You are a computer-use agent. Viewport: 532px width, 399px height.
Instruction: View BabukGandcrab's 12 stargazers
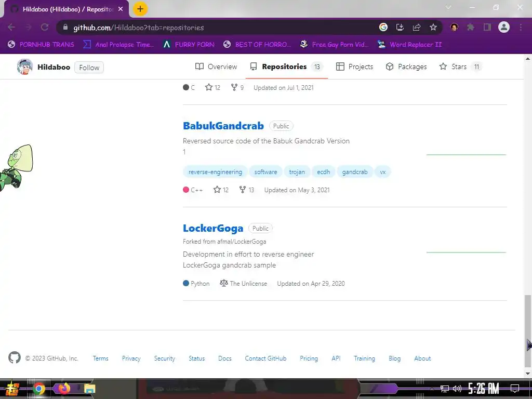(x=221, y=190)
